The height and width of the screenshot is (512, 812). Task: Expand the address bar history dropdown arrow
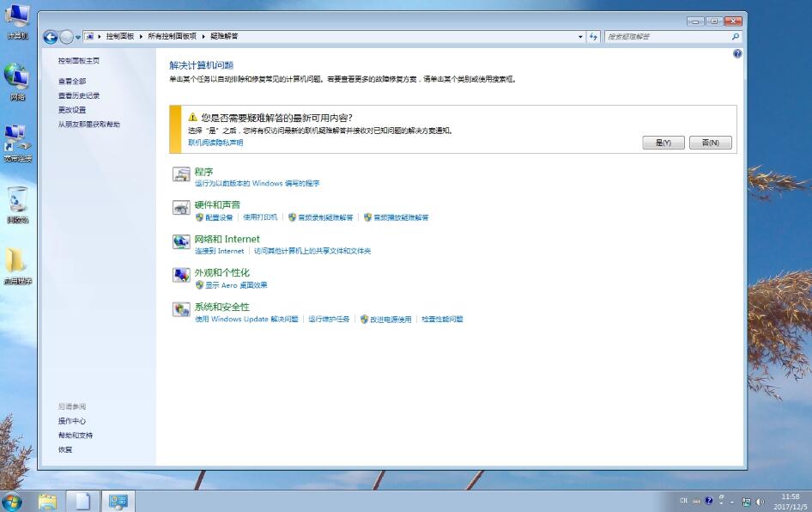pos(580,37)
